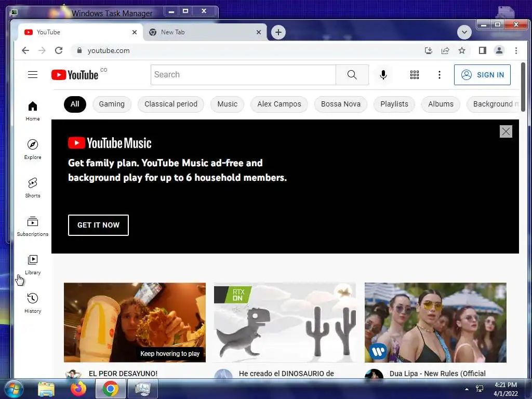This screenshot has width=532, height=399.
Task: Share this page icon in address bar
Action: pyautogui.click(x=445, y=50)
